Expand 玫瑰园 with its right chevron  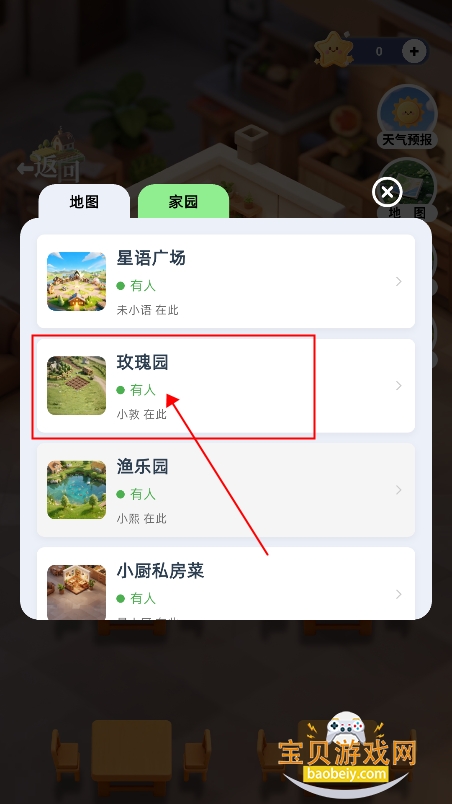pyautogui.click(x=399, y=386)
